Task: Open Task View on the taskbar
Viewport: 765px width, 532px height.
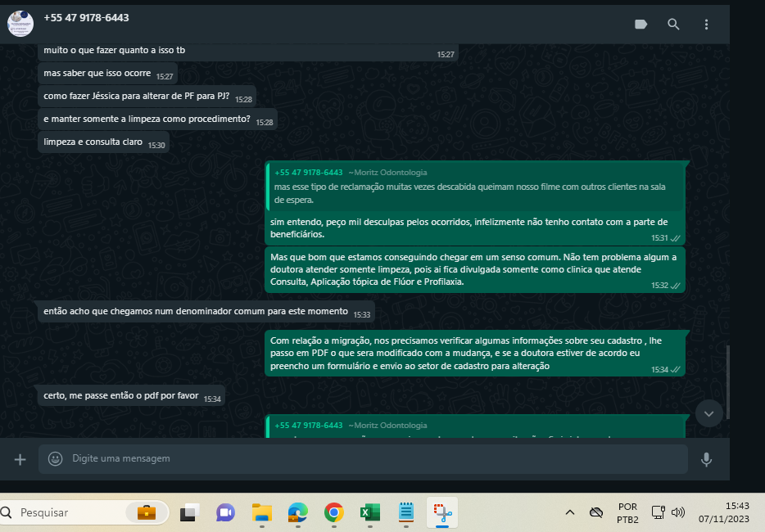Action: point(190,512)
